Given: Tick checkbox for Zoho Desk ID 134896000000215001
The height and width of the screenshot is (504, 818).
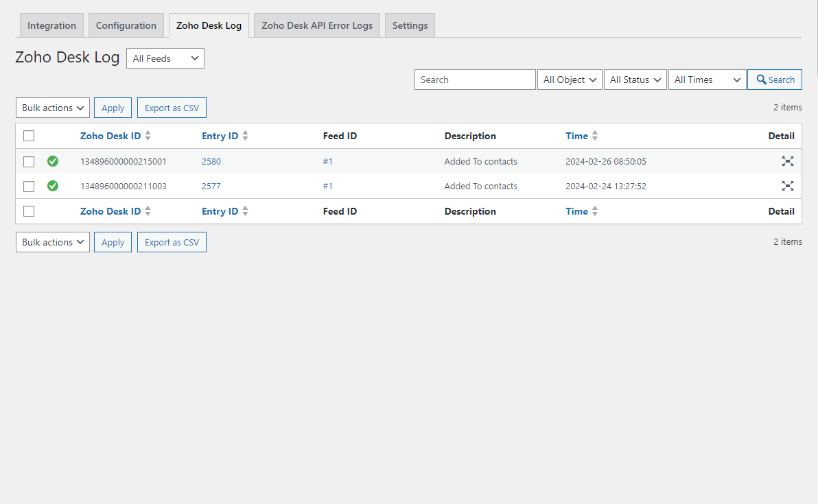Looking at the screenshot, I should click(x=29, y=162).
